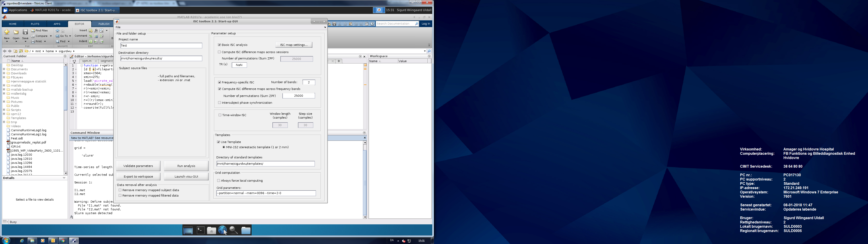Expand the Go To dropdown
Screen dimensions: 868x244
point(70,36)
